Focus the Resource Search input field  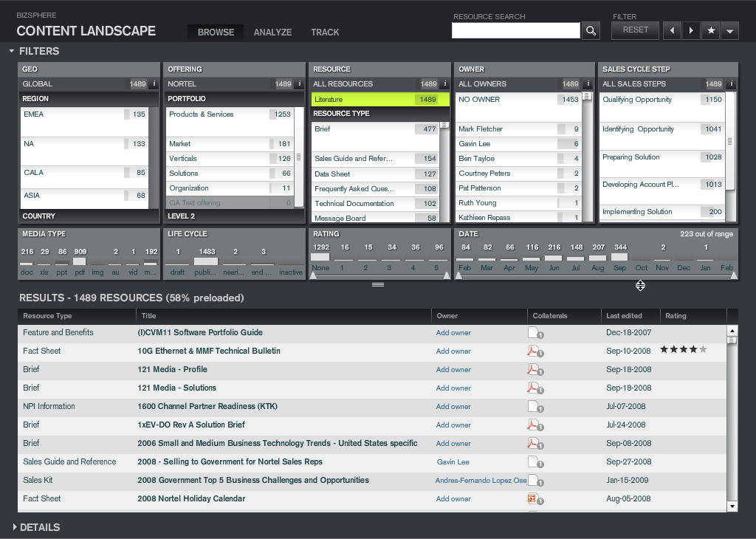click(516, 30)
